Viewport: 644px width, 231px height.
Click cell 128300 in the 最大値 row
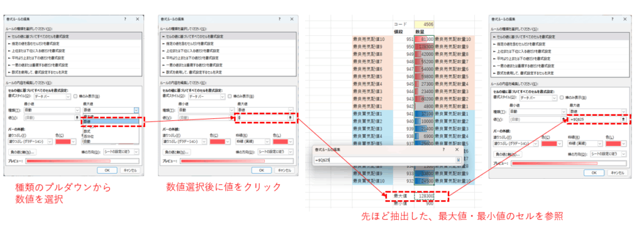[425, 196]
